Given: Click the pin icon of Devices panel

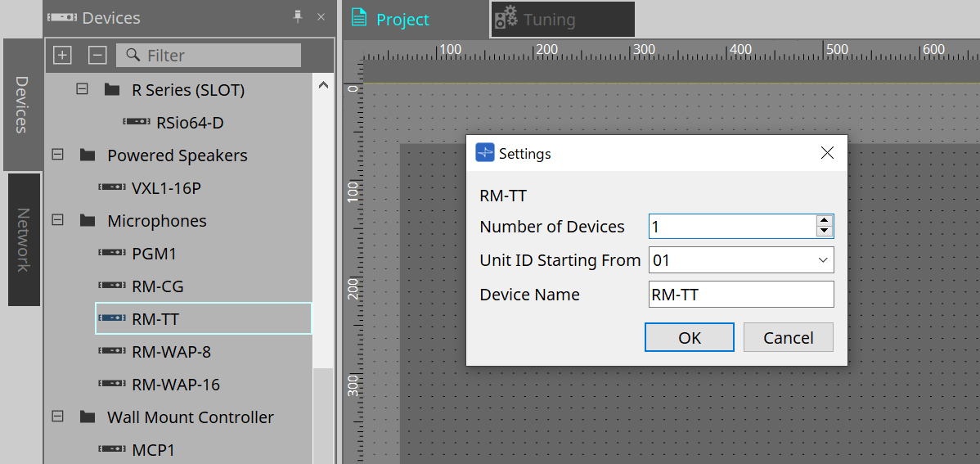Looking at the screenshot, I should (298, 17).
